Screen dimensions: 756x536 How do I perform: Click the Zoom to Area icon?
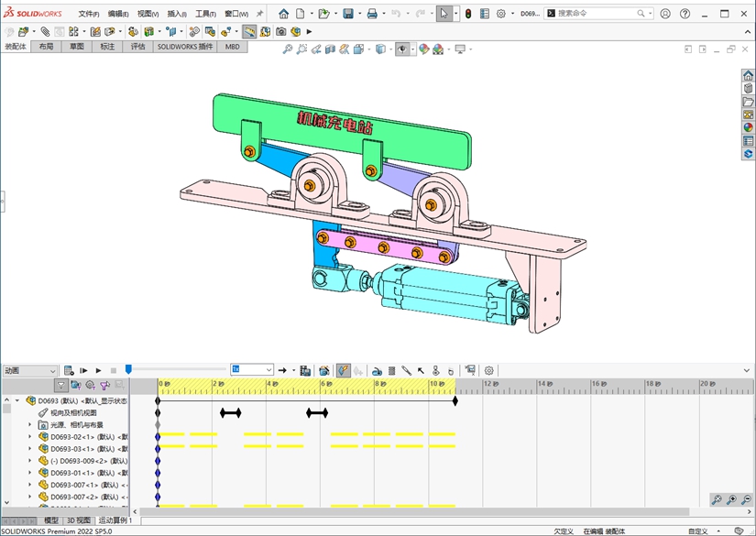click(x=301, y=49)
